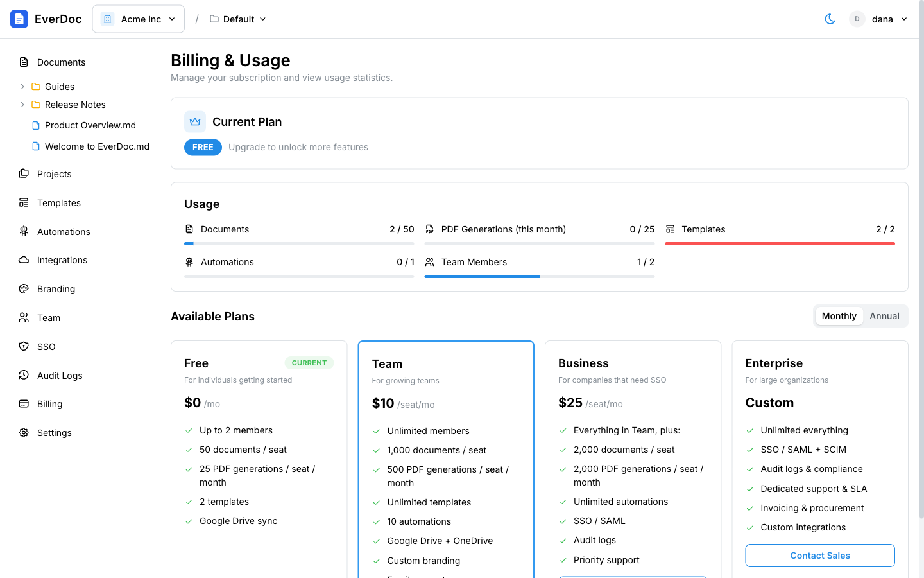This screenshot has height=578, width=924.
Task: Expand the Guides folder chevron
Action: point(22,87)
